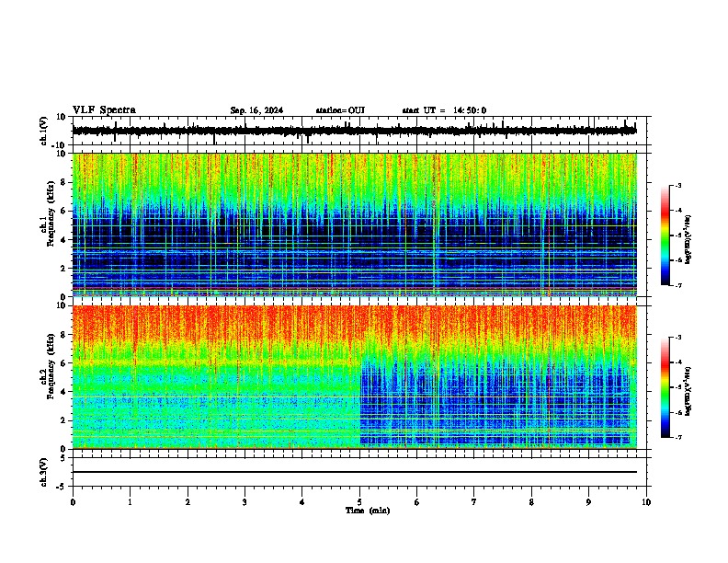The image size is (728, 563).
Task: Click the ch.2 spectrogram panel
Action: pos(355,377)
